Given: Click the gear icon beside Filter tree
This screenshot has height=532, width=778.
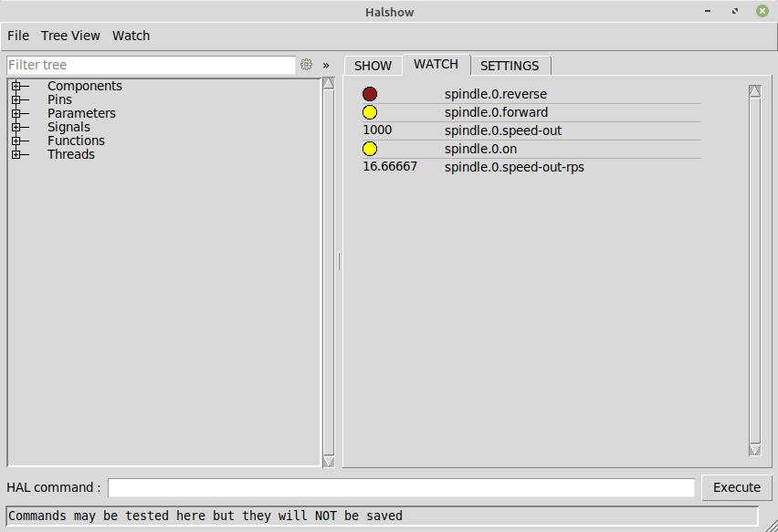Looking at the screenshot, I should click(x=306, y=65).
